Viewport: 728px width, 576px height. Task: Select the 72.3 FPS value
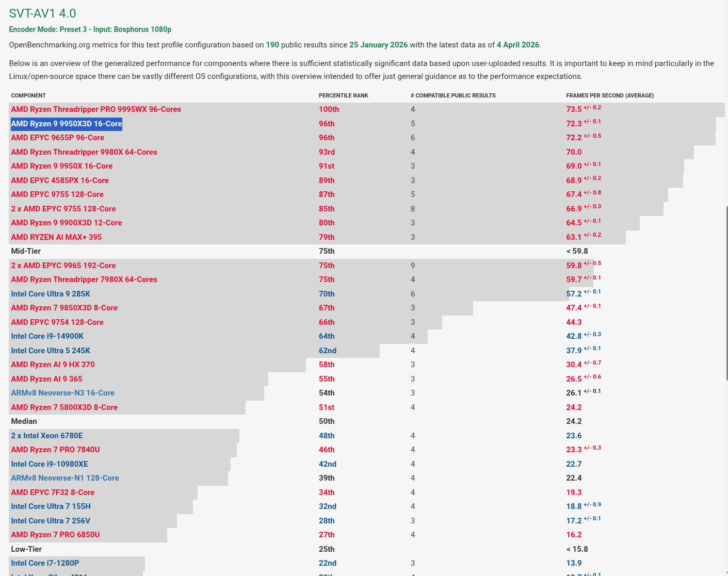click(x=574, y=124)
